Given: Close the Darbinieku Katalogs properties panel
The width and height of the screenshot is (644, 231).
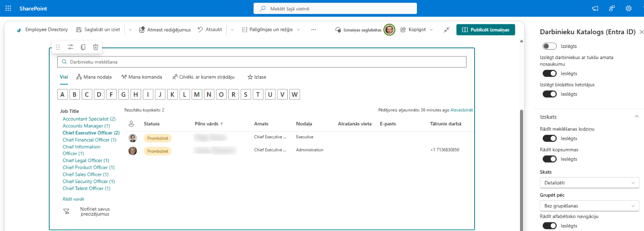Looking at the screenshot, I should click(x=641, y=32).
